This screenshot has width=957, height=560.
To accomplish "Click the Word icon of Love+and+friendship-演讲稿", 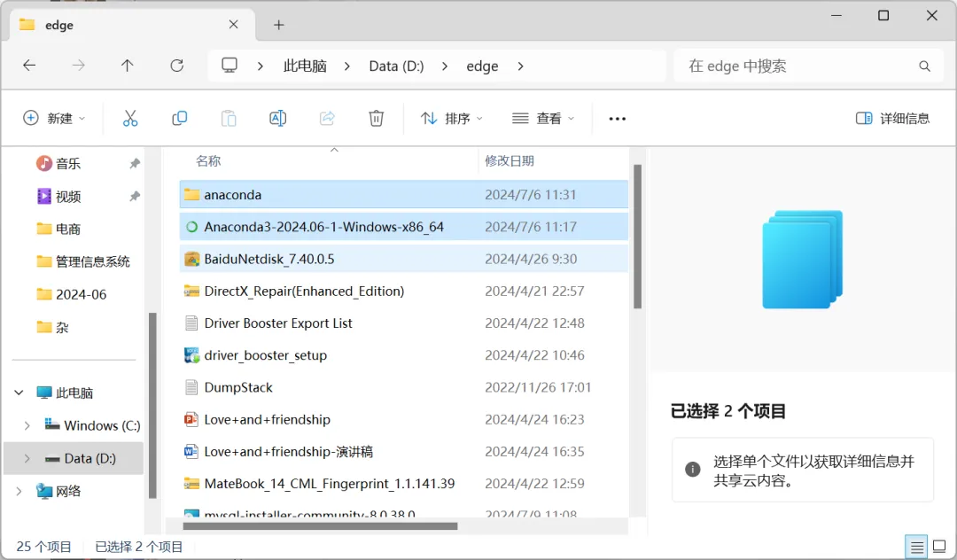I will pyautogui.click(x=191, y=451).
